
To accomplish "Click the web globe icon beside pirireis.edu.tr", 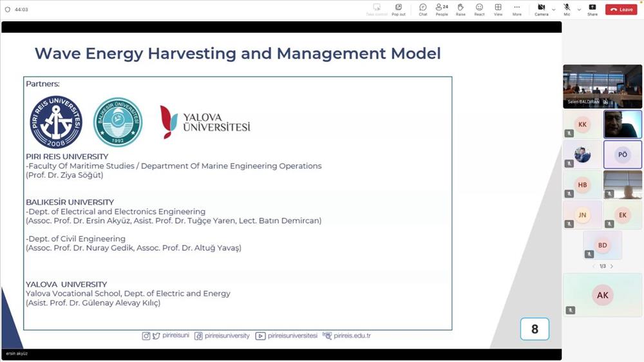I will tap(327, 336).
